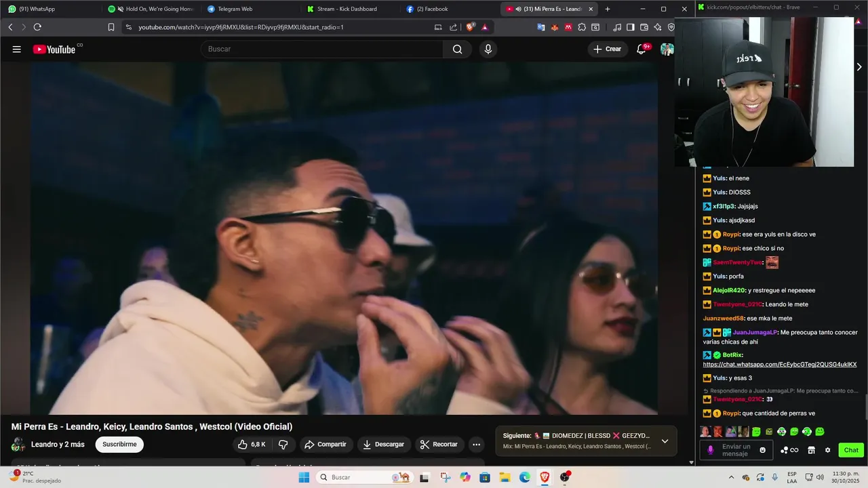The height and width of the screenshot is (488, 868).
Task: Click the YouTube Buscar search field
Action: pyautogui.click(x=322, y=49)
